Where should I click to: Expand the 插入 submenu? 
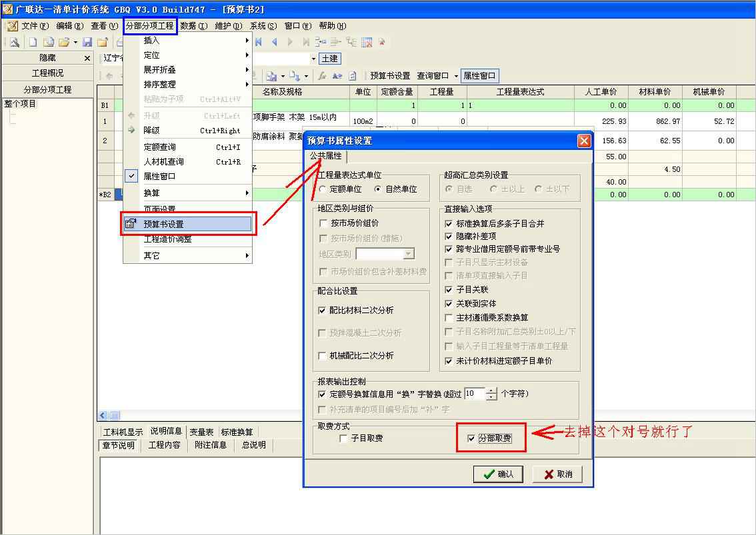tap(188, 41)
